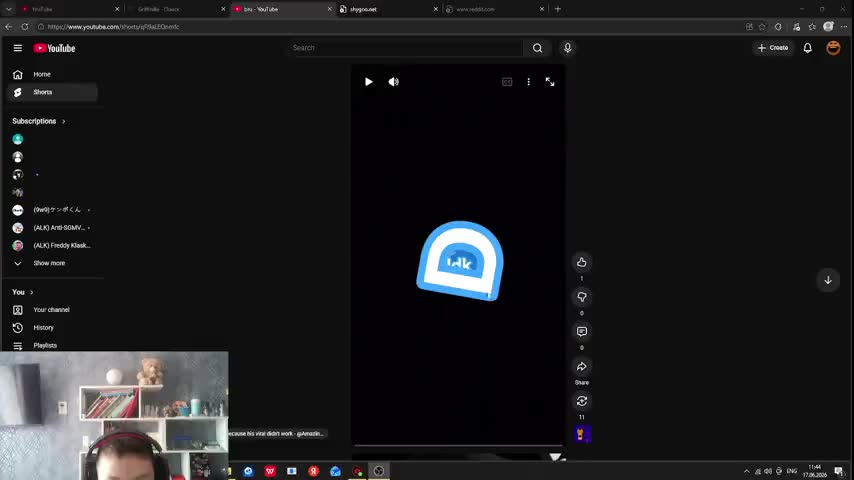Open a new browser tab

pos(558,9)
